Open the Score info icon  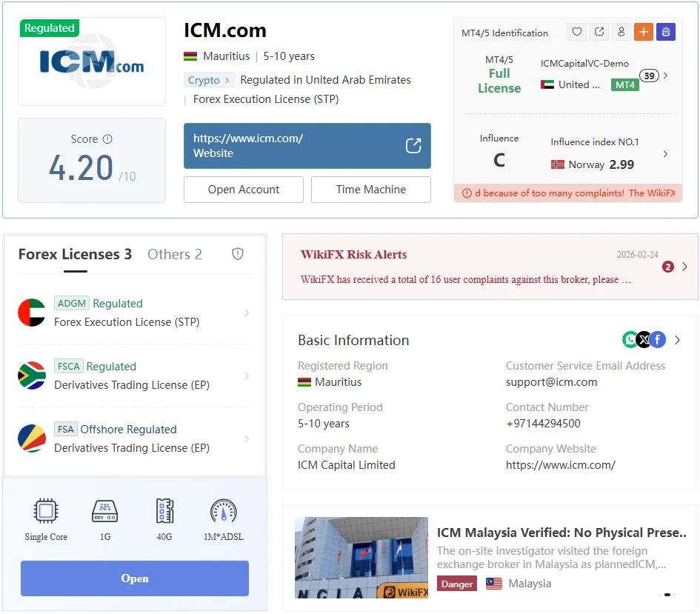click(107, 139)
